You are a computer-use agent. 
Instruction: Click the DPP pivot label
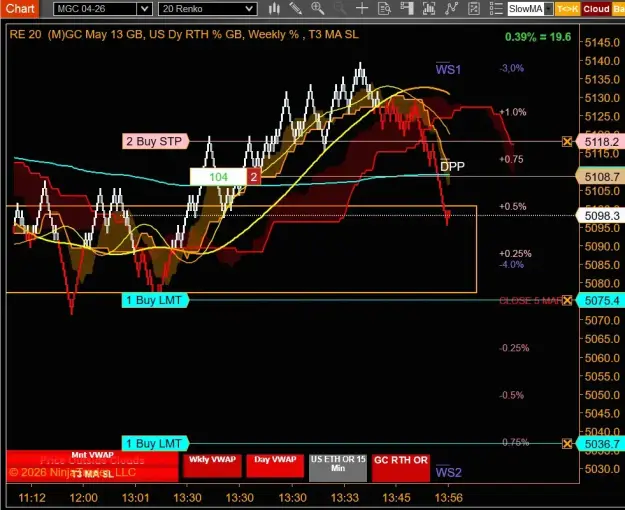pyautogui.click(x=452, y=166)
